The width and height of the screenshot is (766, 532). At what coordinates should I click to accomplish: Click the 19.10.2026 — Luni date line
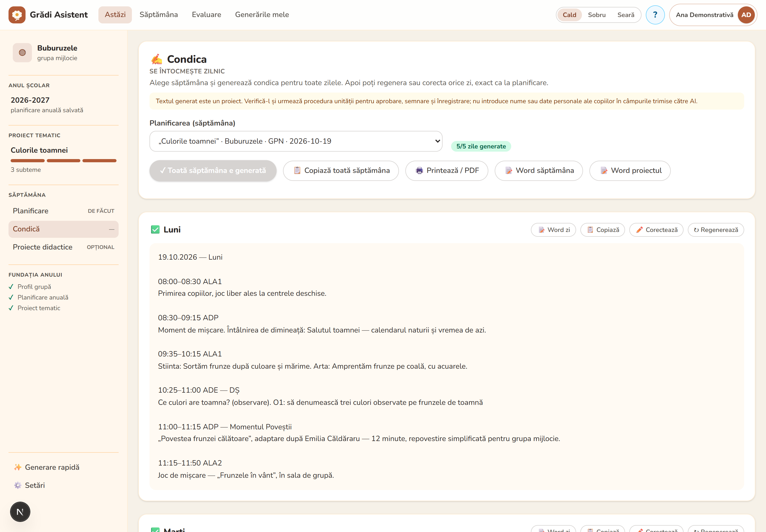[190, 257]
